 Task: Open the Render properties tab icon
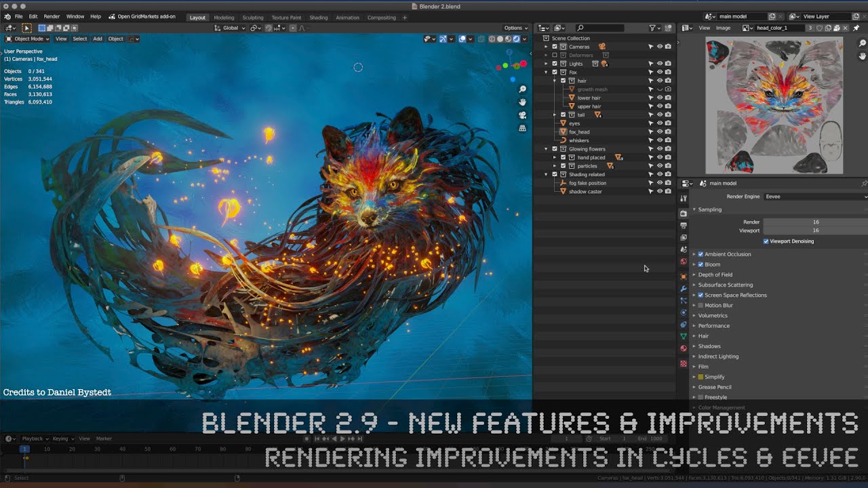pyautogui.click(x=684, y=213)
